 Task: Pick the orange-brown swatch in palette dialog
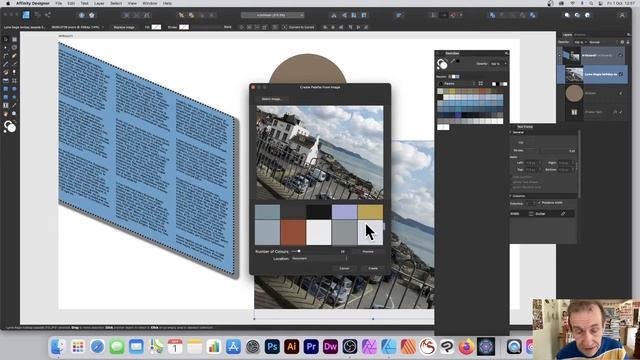(x=293, y=233)
